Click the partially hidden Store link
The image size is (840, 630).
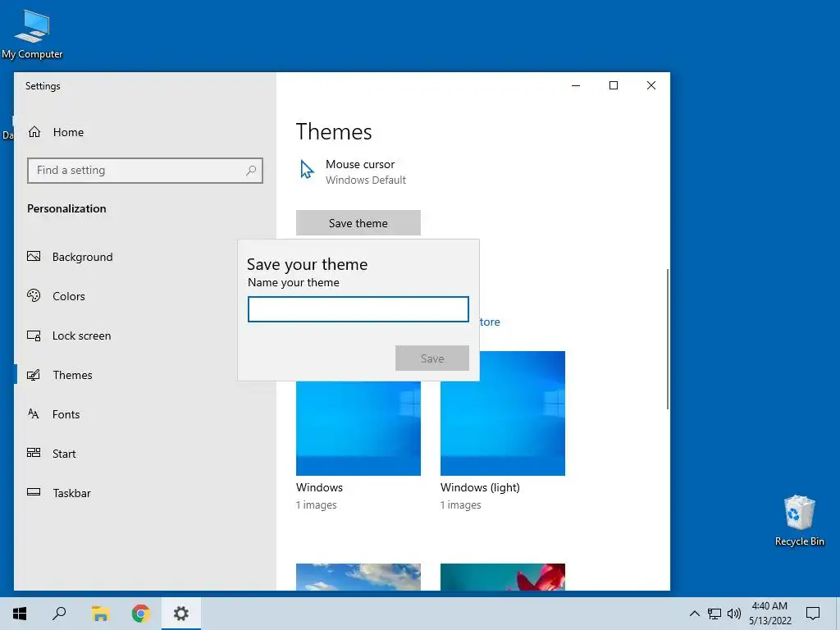pyautogui.click(x=490, y=322)
